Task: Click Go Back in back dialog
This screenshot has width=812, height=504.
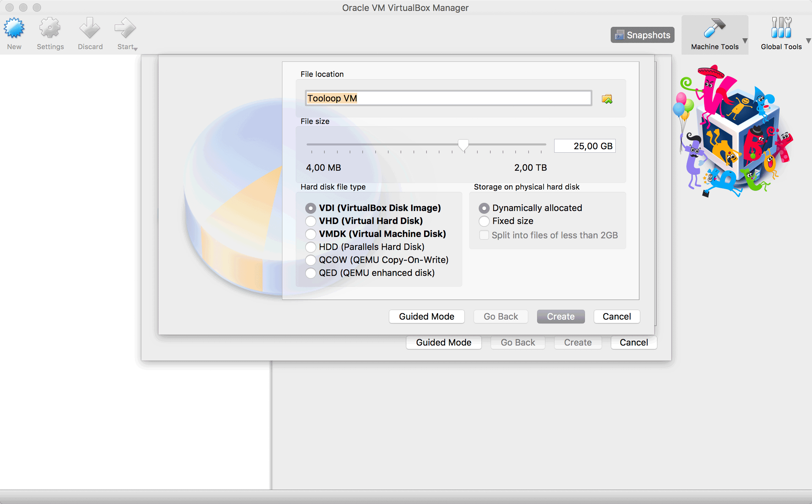Action: pos(518,342)
